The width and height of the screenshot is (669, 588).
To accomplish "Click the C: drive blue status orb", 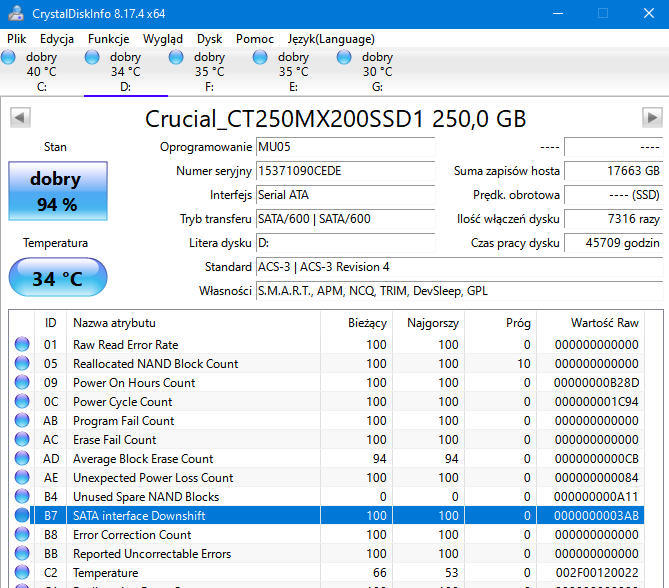I will [x=8, y=57].
